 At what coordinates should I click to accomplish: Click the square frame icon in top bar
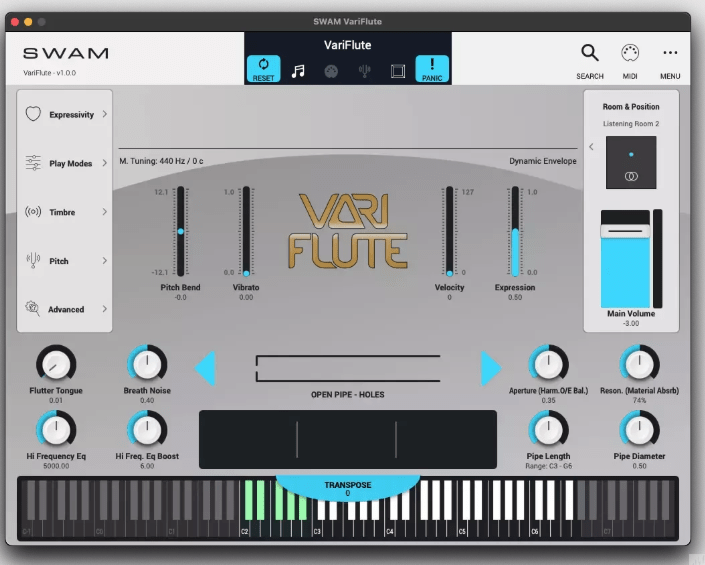(x=398, y=71)
